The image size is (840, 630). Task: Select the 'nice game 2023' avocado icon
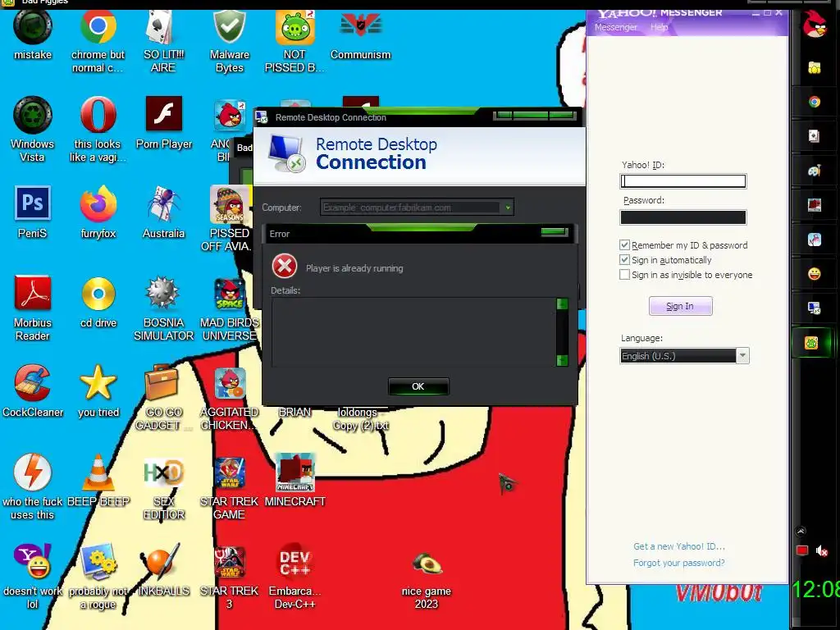[427, 581]
